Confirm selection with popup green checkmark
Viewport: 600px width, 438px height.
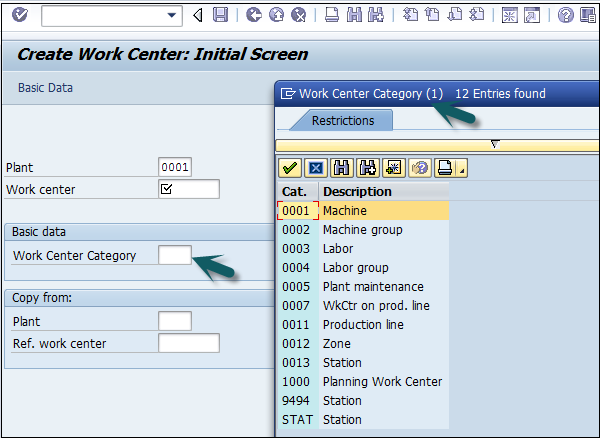tap(289, 168)
